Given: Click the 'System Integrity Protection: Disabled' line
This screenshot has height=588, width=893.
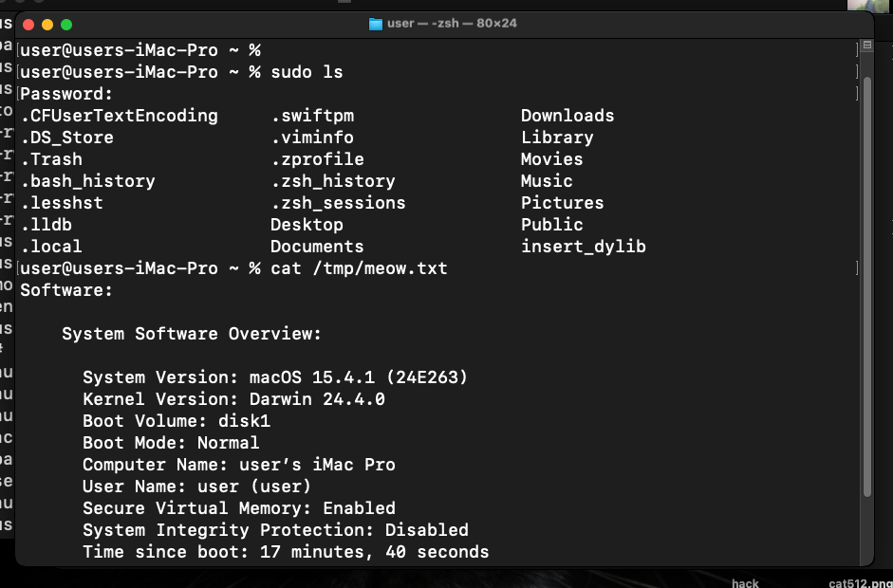Looking at the screenshot, I should pyautogui.click(x=275, y=530).
